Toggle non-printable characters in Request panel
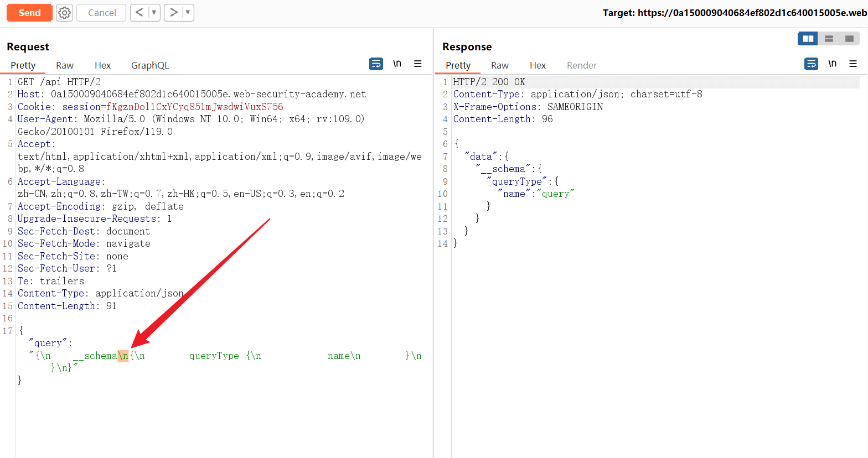This screenshot has height=458, width=868. 397,64
